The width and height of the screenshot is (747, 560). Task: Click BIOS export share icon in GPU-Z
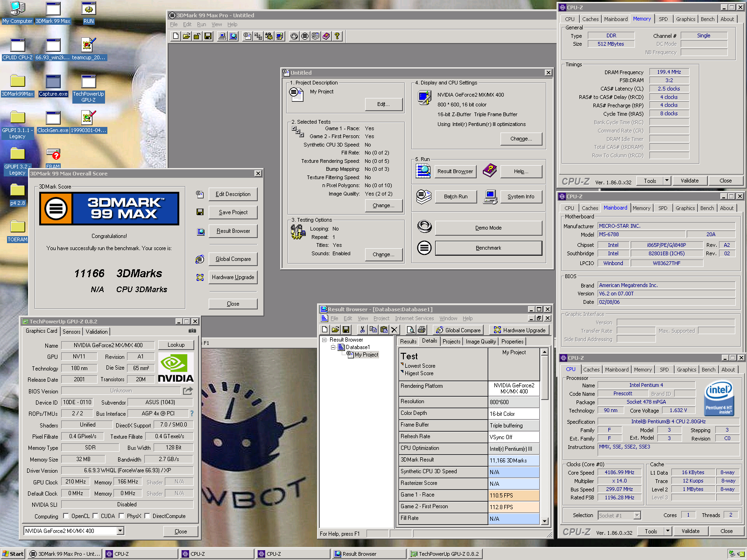[x=188, y=391]
